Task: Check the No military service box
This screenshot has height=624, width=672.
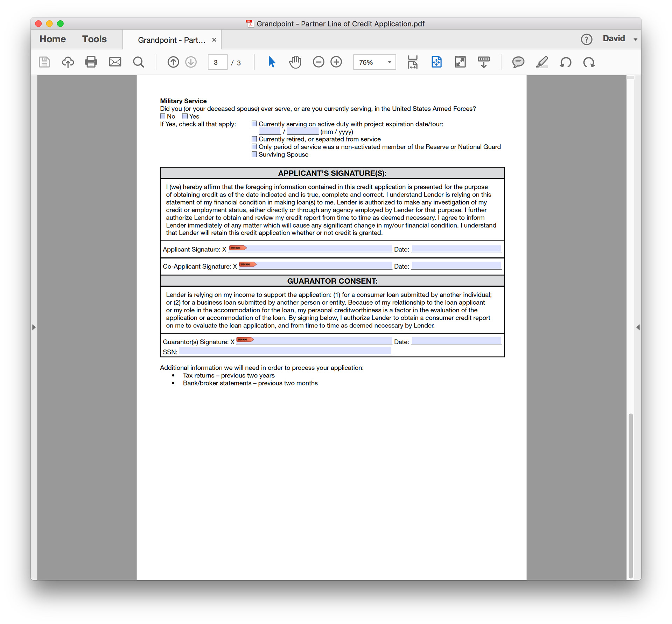Action: pos(163,116)
